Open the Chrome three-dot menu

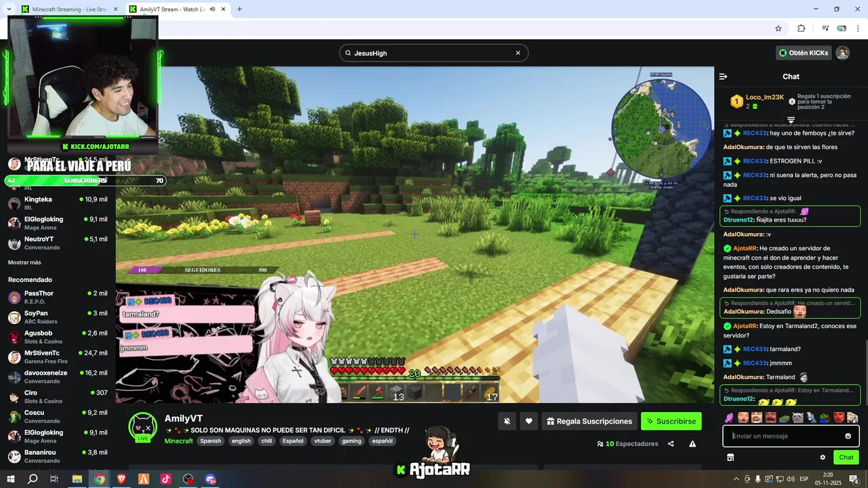point(859,28)
